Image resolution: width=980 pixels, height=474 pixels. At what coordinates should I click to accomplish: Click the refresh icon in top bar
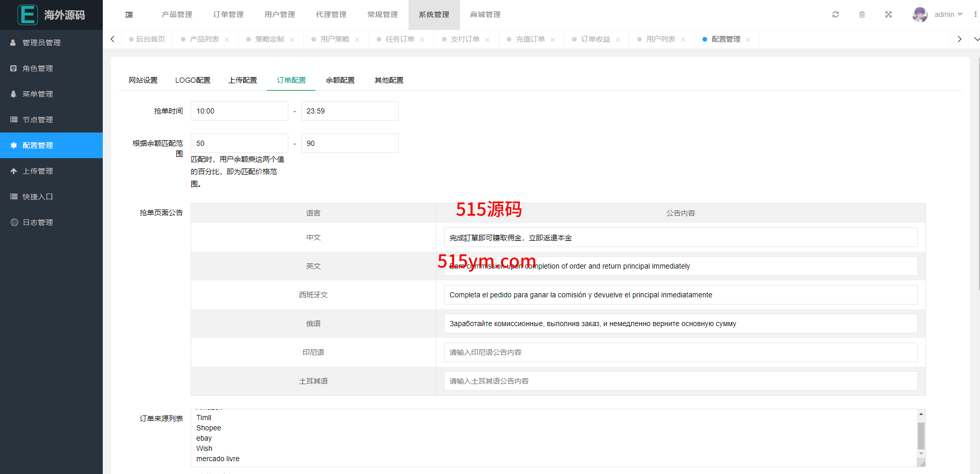(x=836, y=14)
